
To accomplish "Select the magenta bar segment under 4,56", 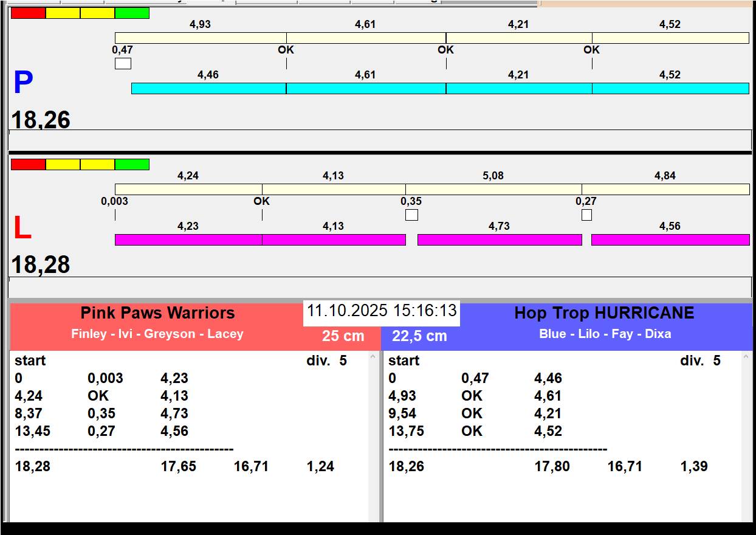I will [x=670, y=240].
